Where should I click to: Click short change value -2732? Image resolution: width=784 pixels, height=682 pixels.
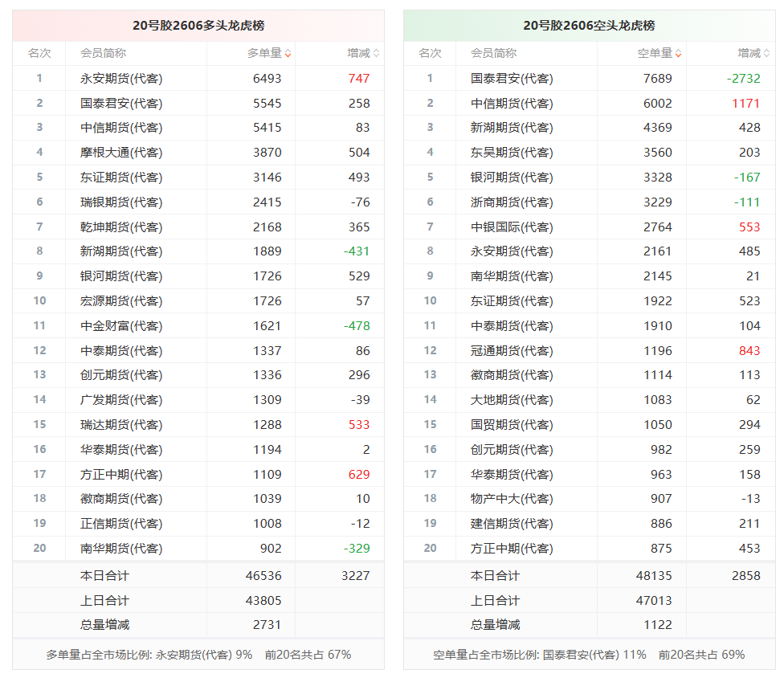[744, 79]
